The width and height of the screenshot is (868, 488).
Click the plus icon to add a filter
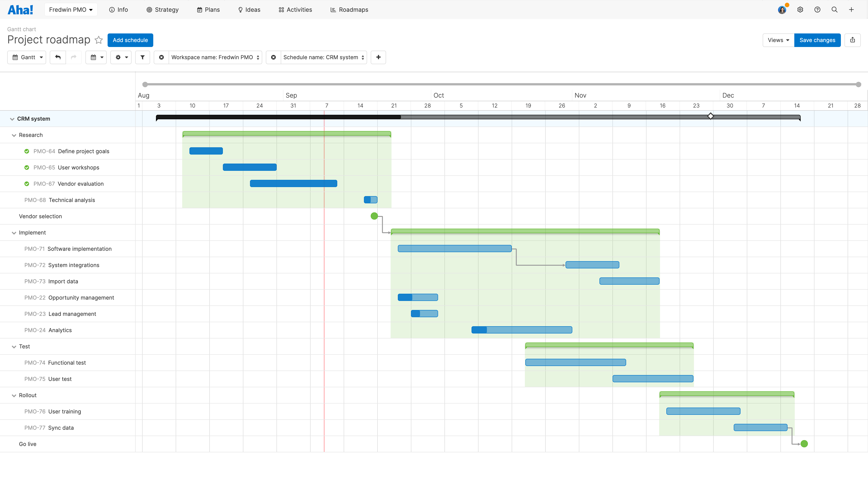pyautogui.click(x=378, y=57)
